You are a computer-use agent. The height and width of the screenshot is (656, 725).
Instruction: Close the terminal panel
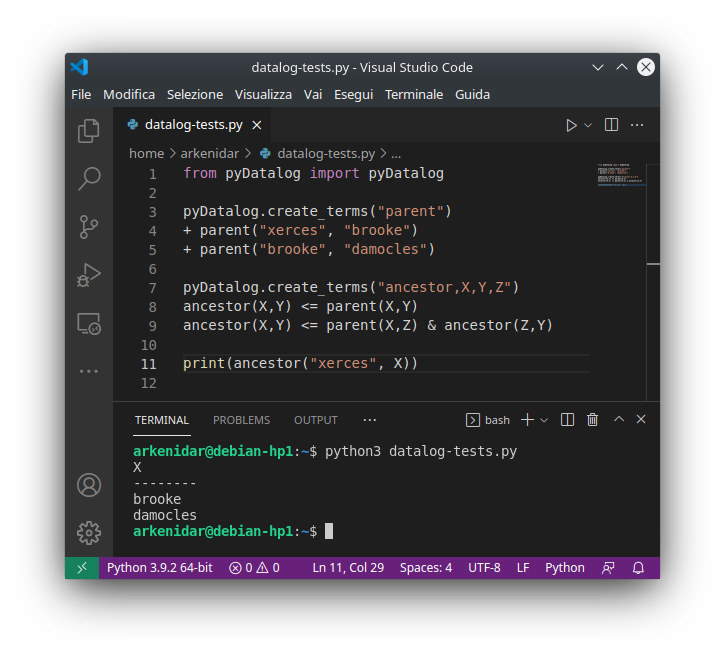pyautogui.click(x=641, y=419)
